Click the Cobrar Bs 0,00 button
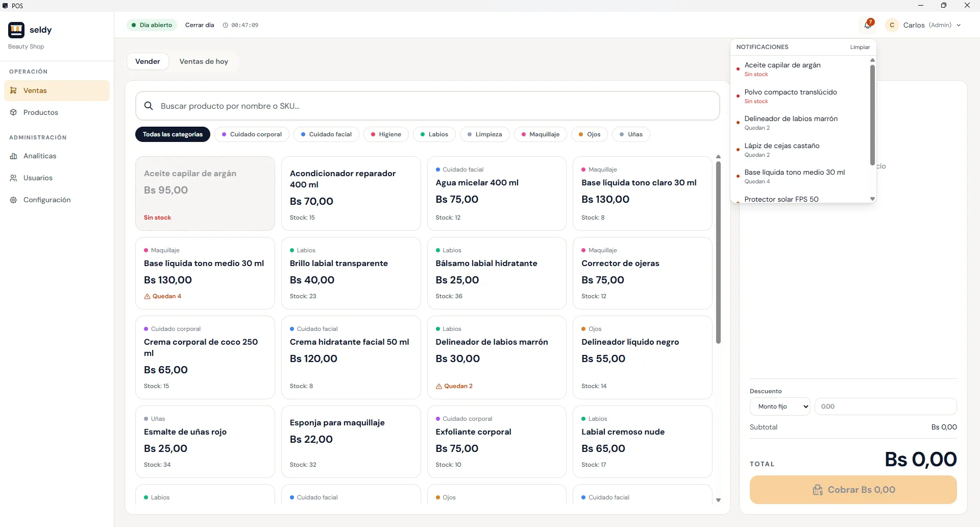 coord(853,490)
